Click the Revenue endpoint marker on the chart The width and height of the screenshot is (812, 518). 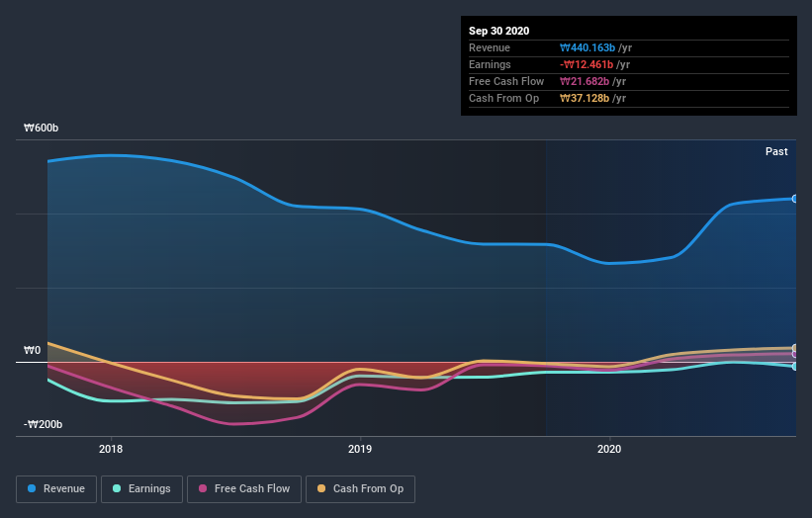coord(794,199)
